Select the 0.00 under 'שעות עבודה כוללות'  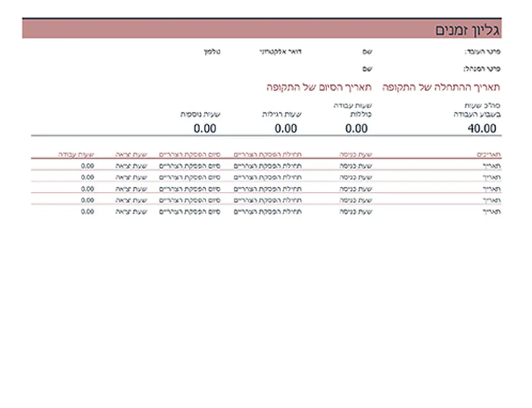click(356, 129)
